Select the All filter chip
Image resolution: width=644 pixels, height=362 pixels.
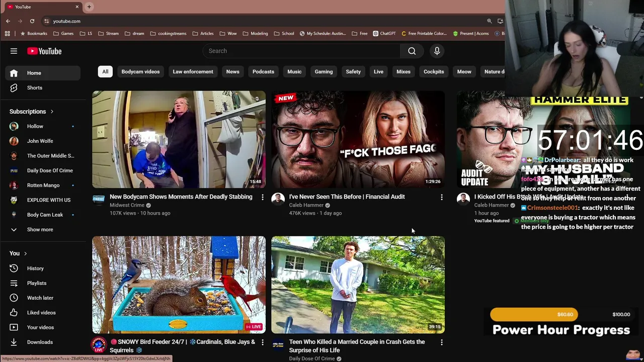[105, 71]
